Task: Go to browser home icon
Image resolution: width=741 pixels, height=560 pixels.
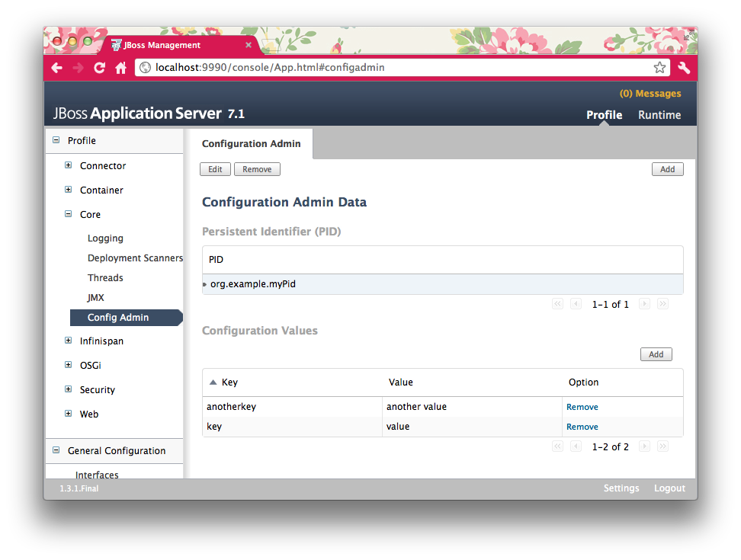Action: pos(121,68)
